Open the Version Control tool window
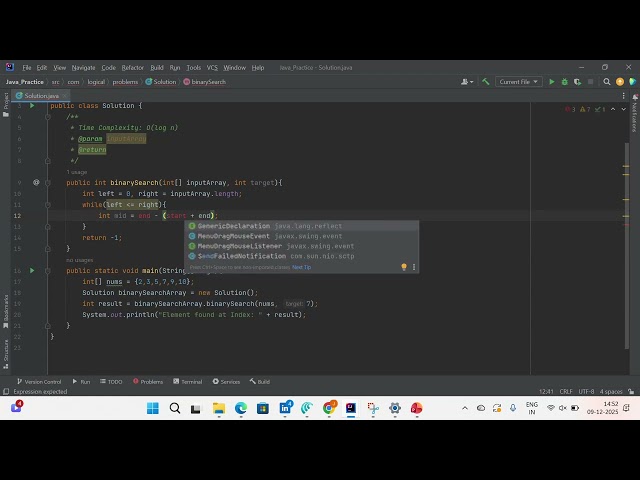This screenshot has height=480, width=640. point(39,382)
